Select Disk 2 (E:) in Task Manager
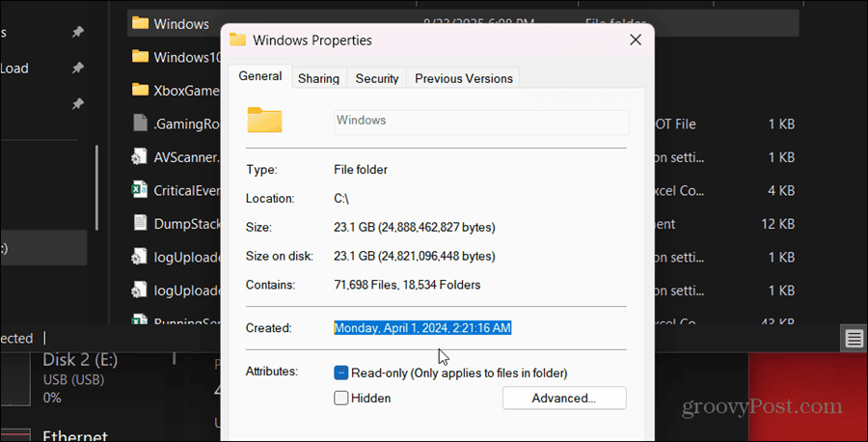The height and width of the screenshot is (442, 868). tap(80, 377)
